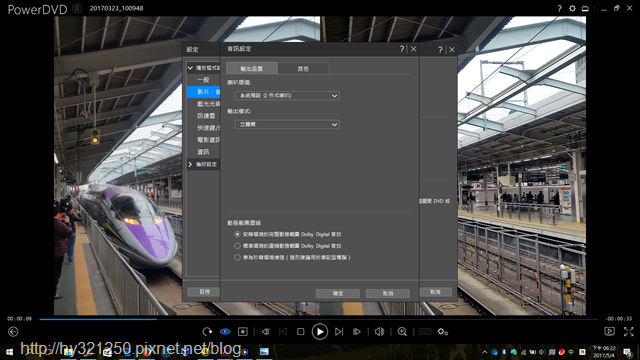Open help for the audio settings dialog
Image resolution: width=640 pixels, height=360 pixels.
[x=402, y=49]
